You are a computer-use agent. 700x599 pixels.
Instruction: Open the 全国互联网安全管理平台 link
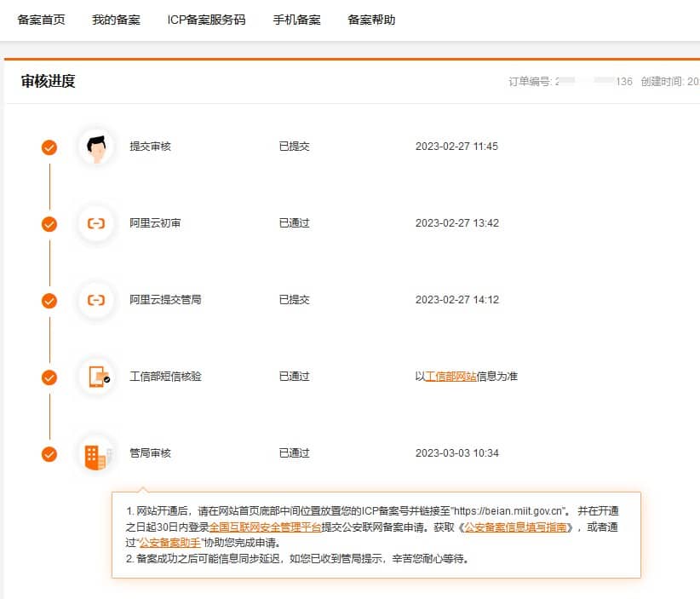[265, 527]
